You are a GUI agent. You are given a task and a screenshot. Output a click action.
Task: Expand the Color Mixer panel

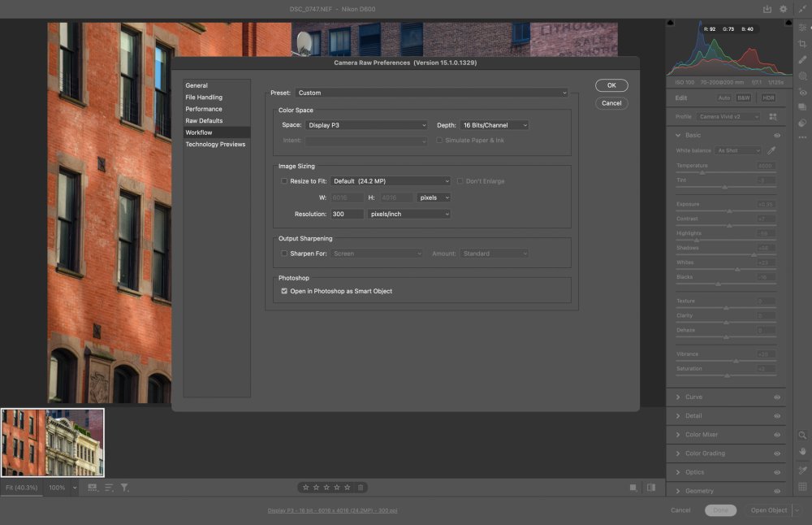click(x=678, y=435)
